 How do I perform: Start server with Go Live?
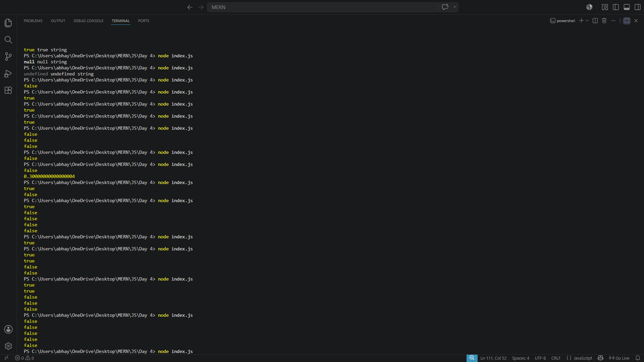point(619,358)
